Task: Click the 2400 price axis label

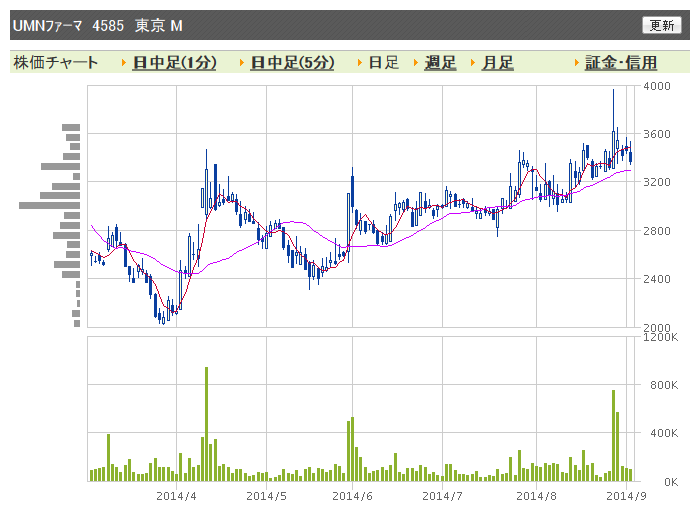Action: click(657, 279)
